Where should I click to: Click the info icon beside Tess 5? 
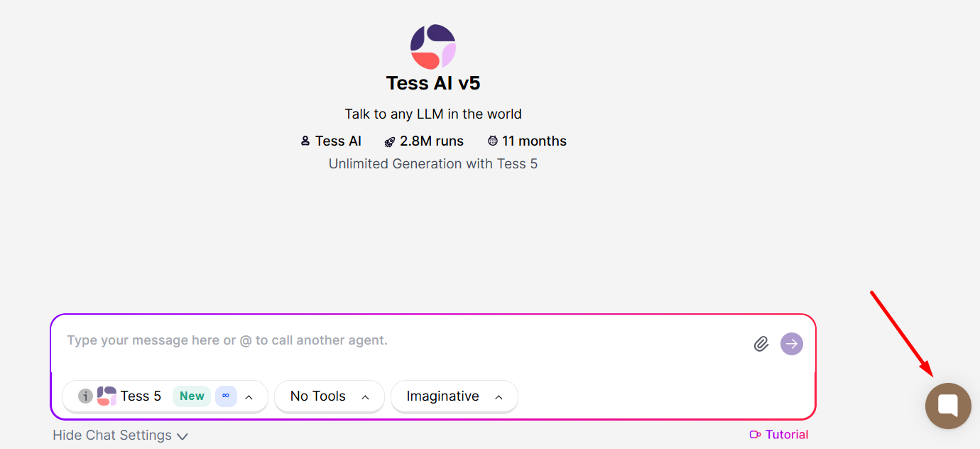click(85, 396)
